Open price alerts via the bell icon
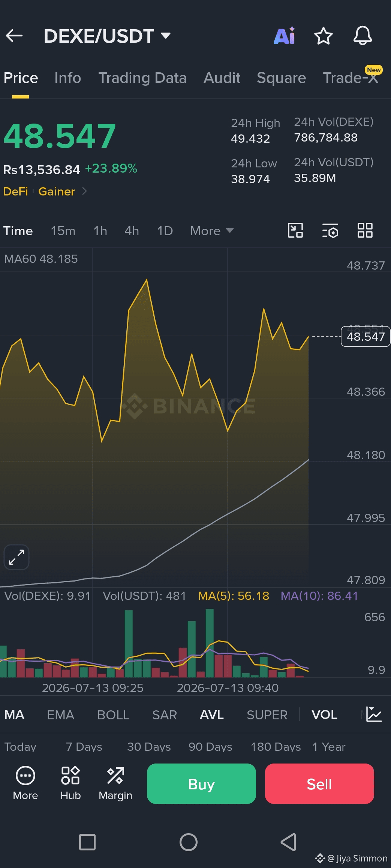Viewport: 391px width, 868px height. [x=363, y=36]
